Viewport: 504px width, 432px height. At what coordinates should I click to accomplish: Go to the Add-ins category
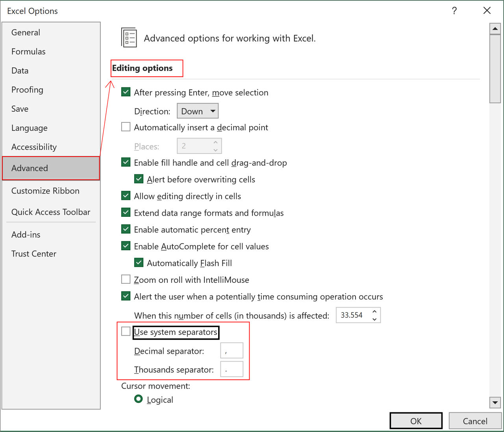26,235
